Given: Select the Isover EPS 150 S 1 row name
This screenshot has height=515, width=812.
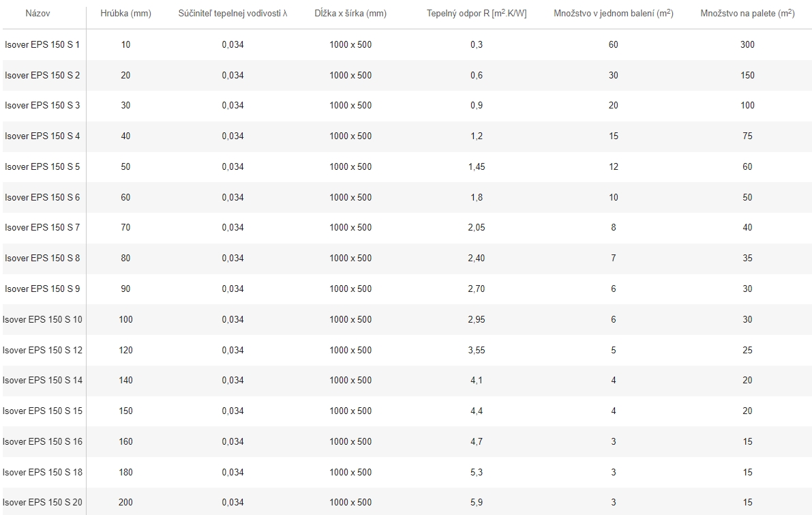Looking at the screenshot, I should coord(42,44).
